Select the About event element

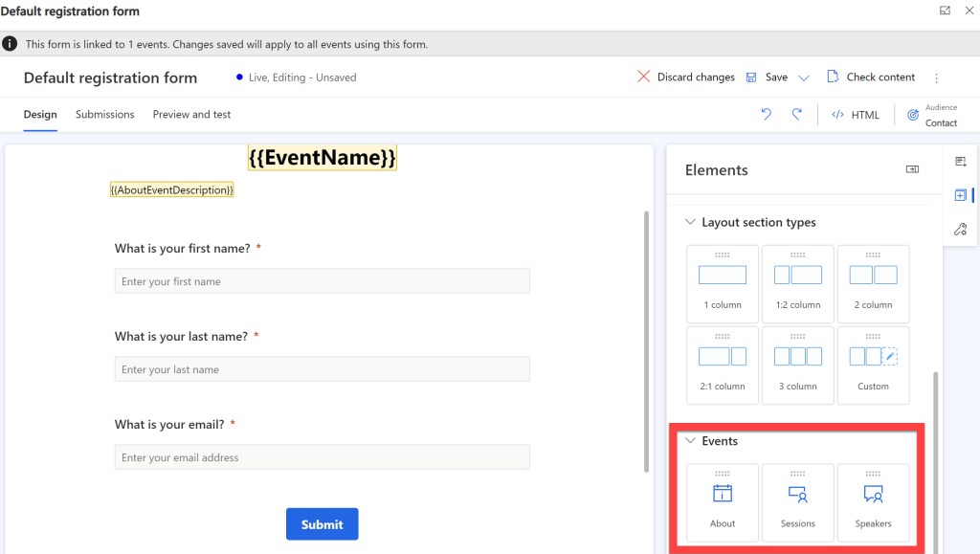pos(723,503)
